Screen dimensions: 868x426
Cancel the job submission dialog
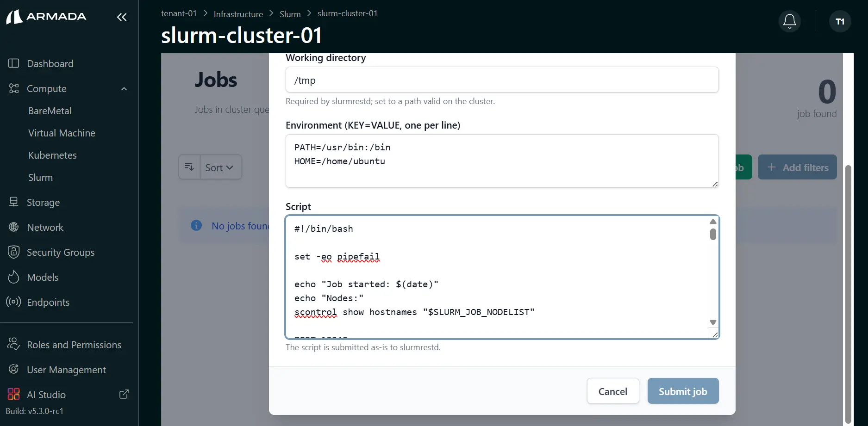pos(613,391)
